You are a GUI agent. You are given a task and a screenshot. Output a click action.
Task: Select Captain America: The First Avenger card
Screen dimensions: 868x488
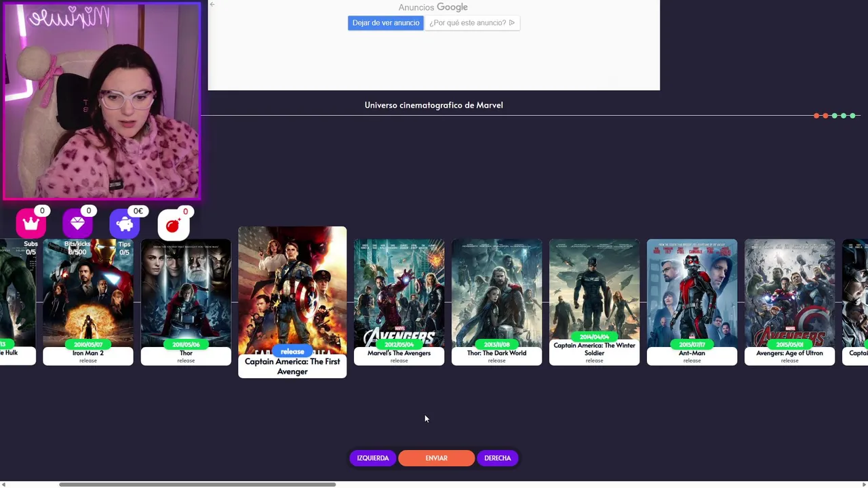[292, 302]
